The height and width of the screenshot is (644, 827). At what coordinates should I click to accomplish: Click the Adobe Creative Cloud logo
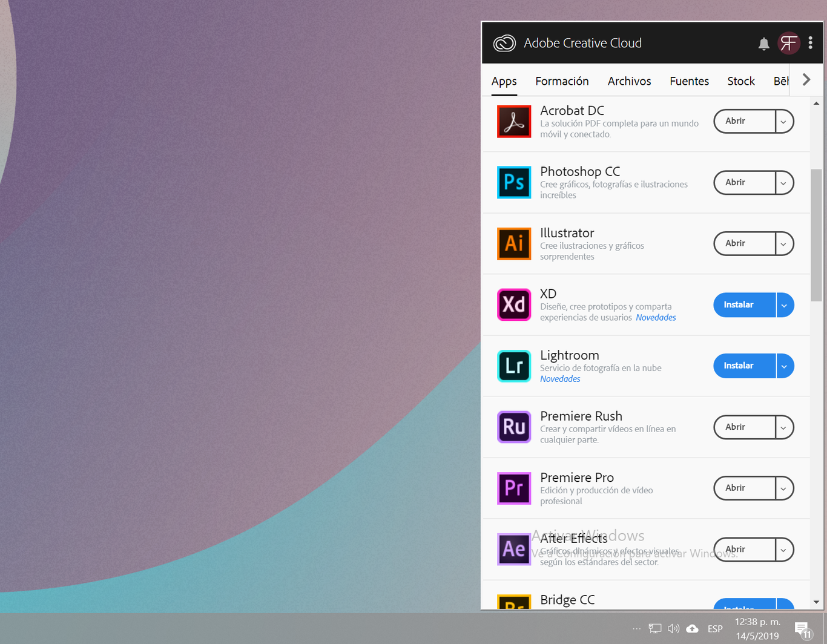pos(504,43)
